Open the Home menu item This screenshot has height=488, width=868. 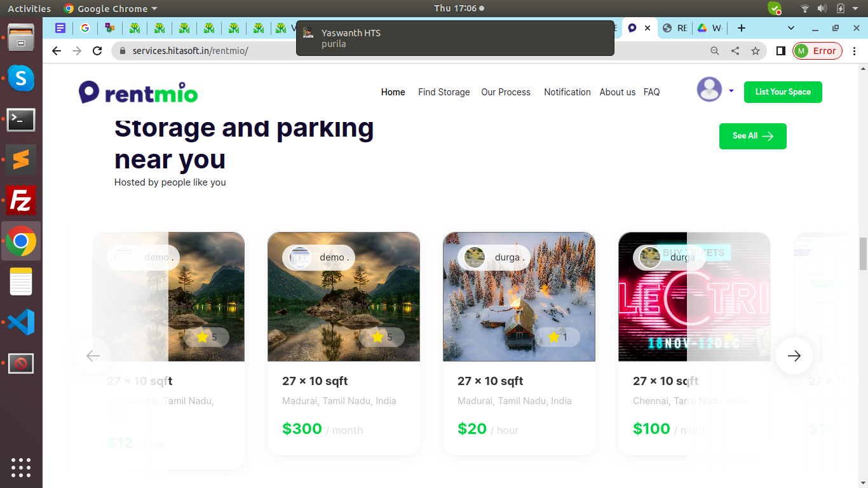pos(393,92)
